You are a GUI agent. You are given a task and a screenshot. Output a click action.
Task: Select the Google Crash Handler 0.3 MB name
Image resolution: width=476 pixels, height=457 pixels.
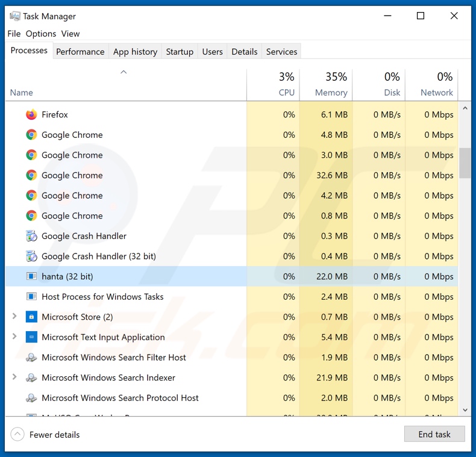pos(84,236)
